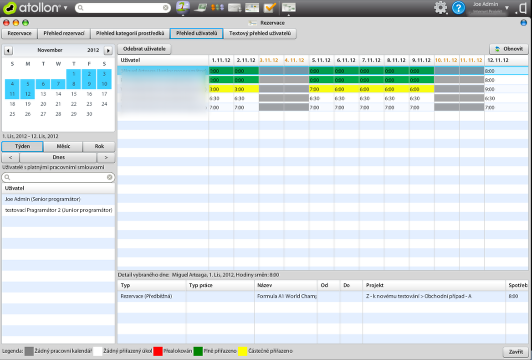Switch the range to Měsíc
This screenshot has width=532, height=360.
[x=63, y=146]
